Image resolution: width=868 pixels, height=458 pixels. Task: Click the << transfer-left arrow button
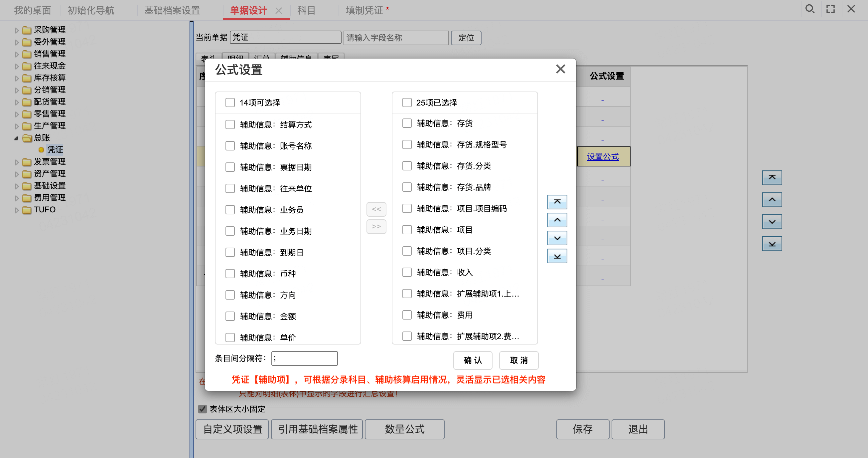(376, 209)
